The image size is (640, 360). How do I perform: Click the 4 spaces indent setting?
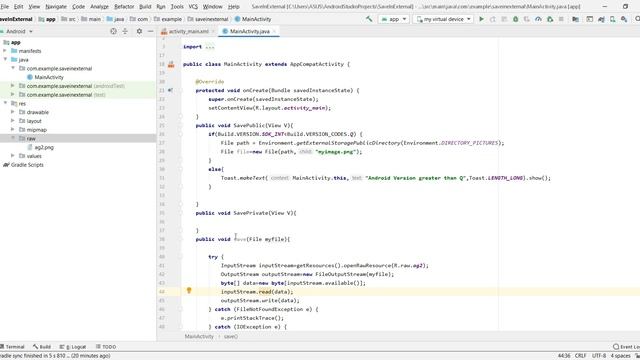620,356
